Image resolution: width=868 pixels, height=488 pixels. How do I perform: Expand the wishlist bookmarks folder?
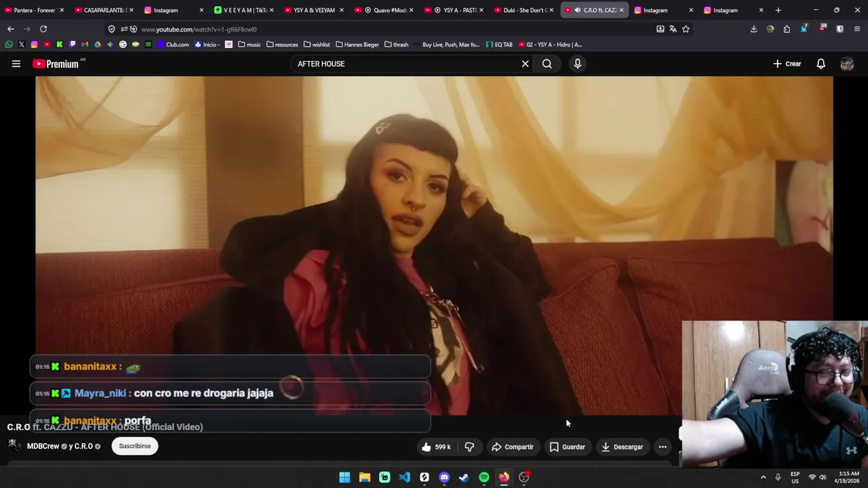tap(317, 45)
